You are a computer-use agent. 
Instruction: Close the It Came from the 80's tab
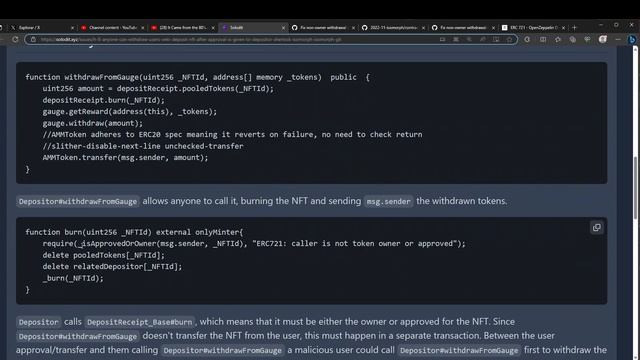pos(213,28)
